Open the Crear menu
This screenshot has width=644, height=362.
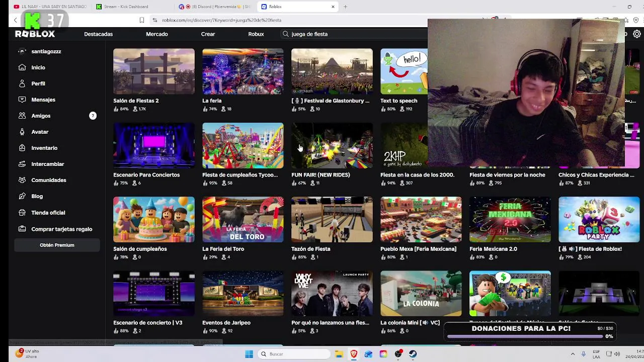click(208, 34)
